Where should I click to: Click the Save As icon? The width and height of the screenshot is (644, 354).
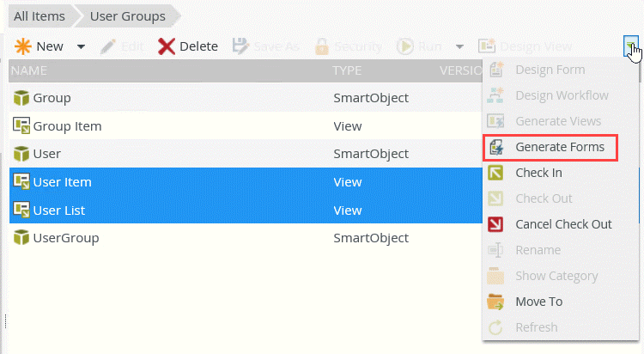tap(240, 46)
